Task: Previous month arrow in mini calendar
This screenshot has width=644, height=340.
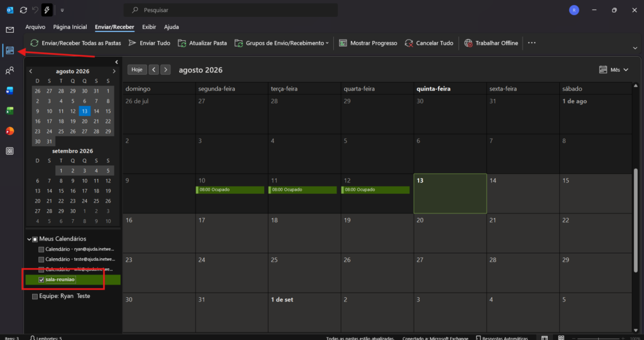Action: click(x=31, y=71)
